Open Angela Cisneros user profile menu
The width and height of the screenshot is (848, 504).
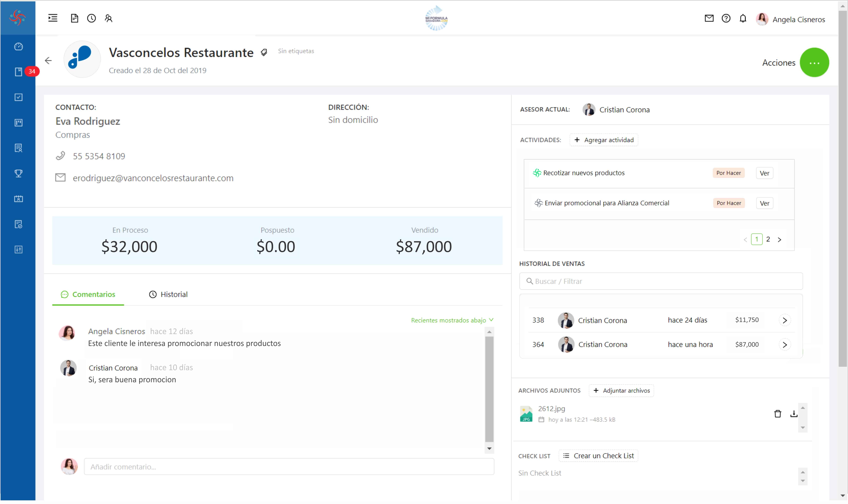pos(790,19)
